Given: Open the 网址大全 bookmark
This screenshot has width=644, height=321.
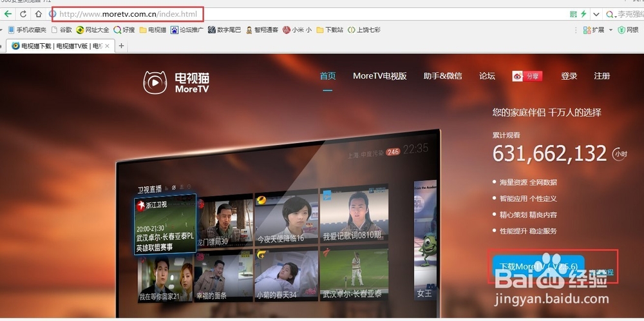Looking at the screenshot, I should click(93, 30).
